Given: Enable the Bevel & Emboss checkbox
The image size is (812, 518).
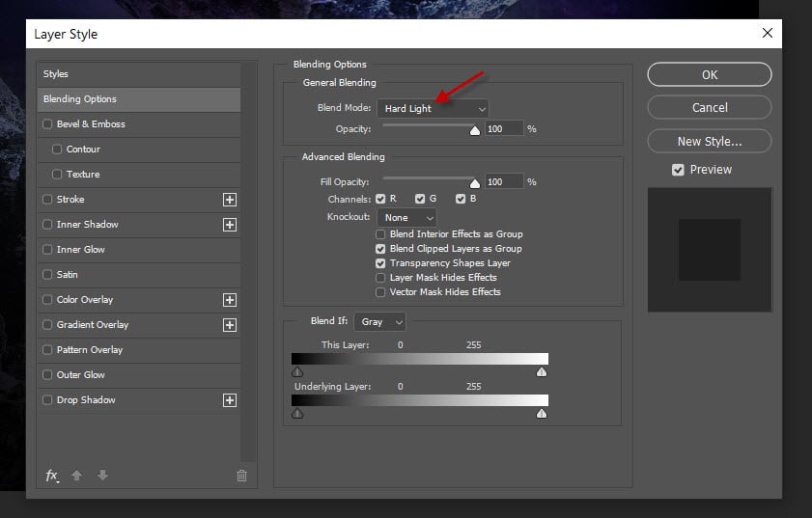Looking at the screenshot, I should (47, 124).
